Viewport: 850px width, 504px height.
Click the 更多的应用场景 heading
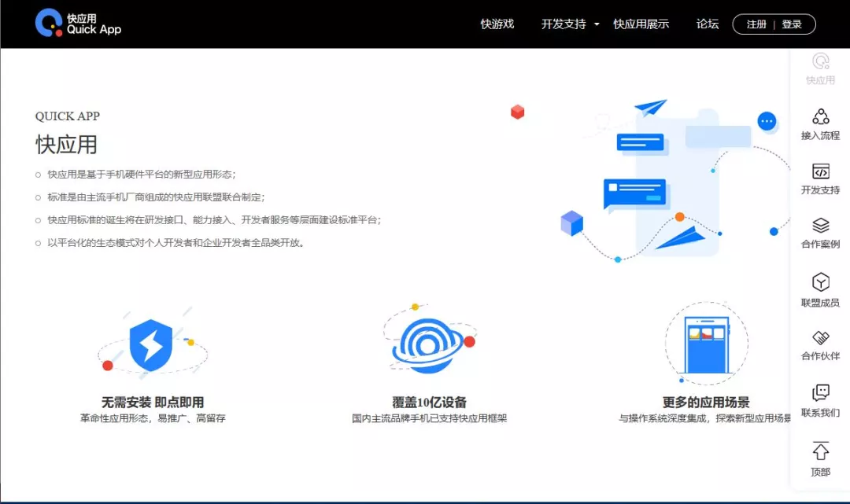coord(706,403)
